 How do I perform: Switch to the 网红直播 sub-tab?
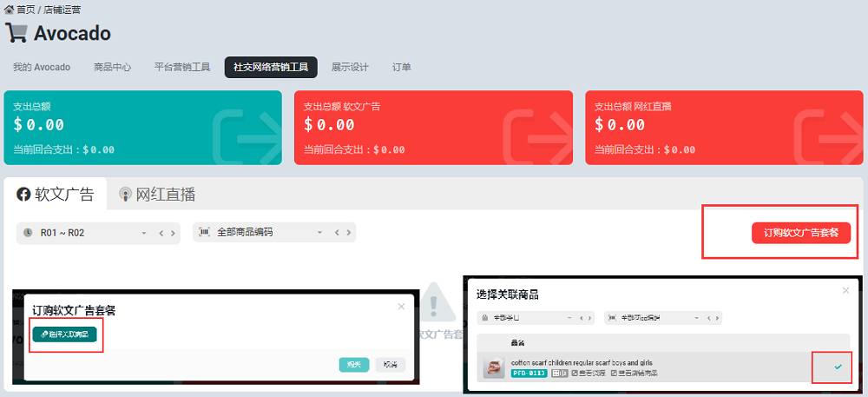click(157, 195)
